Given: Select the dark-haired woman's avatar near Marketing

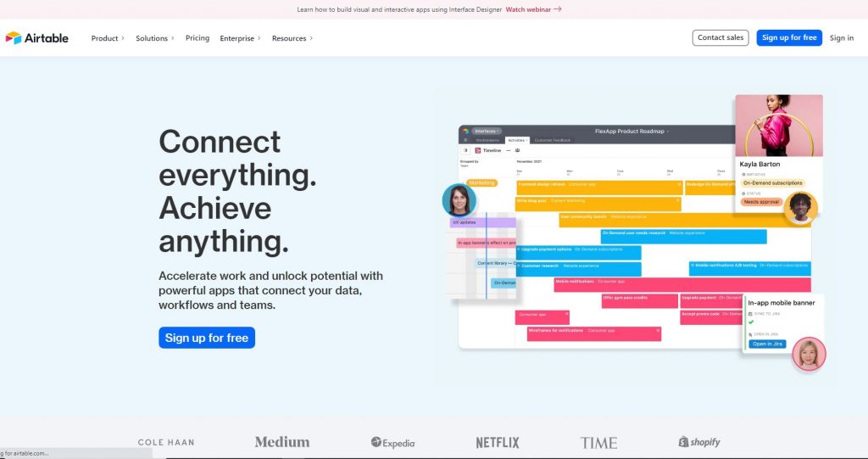Looking at the screenshot, I should click(459, 200).
